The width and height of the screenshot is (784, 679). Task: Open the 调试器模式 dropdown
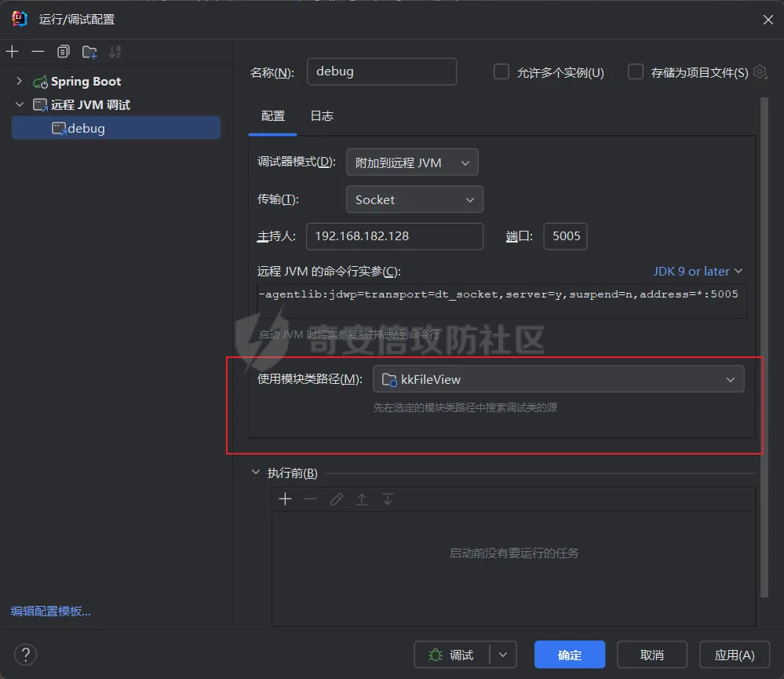[411, 162]
